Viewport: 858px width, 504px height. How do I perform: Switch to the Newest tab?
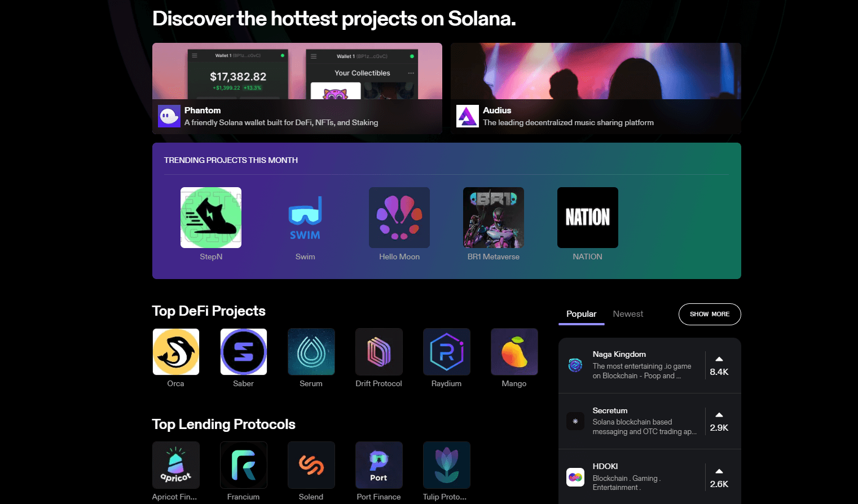point(628,314)
